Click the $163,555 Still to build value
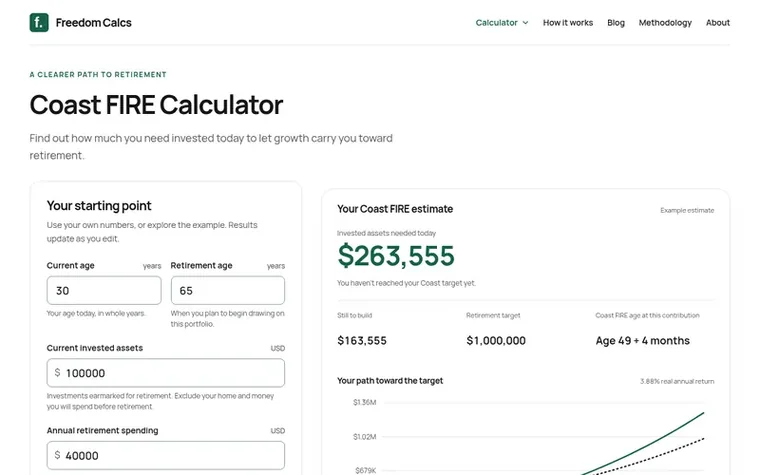The image size is (760, 475). click(x=362, y=341)
